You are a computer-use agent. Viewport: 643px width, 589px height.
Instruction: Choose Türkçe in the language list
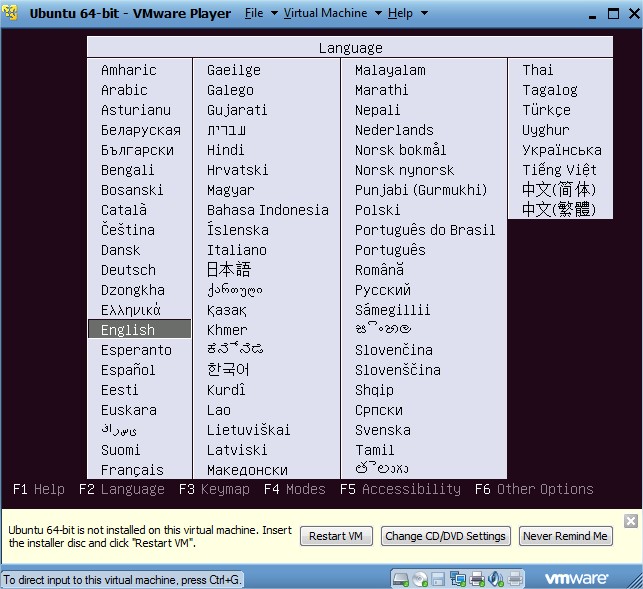[x=546, y=110]
